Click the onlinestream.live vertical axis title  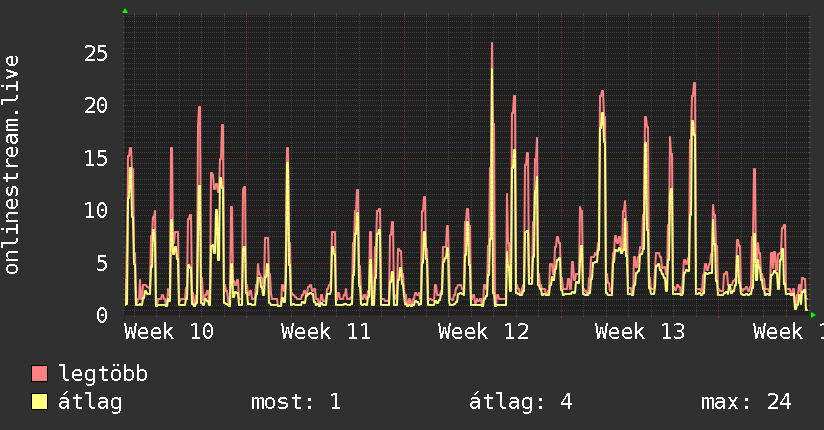click(11, 165)
